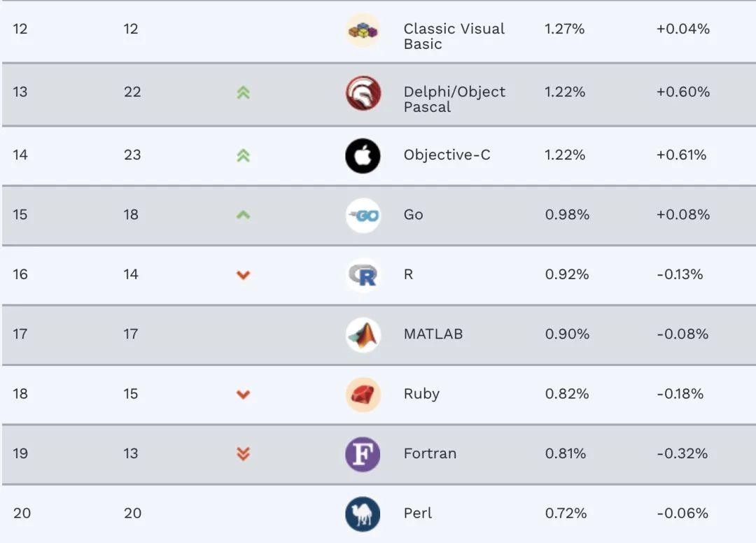
Task: Click the R language logo
Action: (363, 276)
